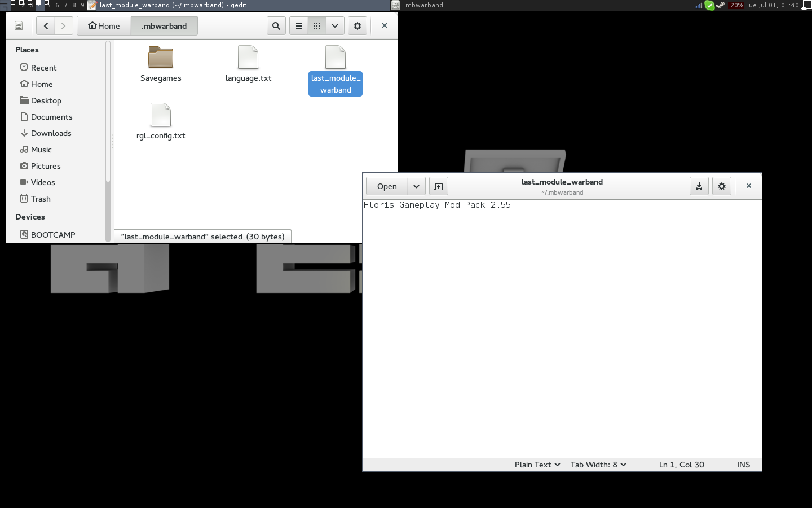The image size is (812, 508).
Task: Click the network signal tray icon
Action: [699, 5]
